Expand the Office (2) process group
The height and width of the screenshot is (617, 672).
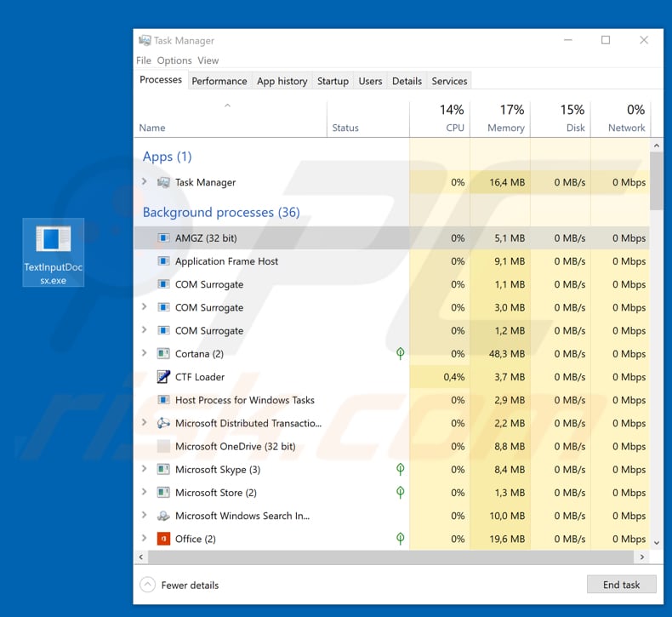tap(145, 538)
